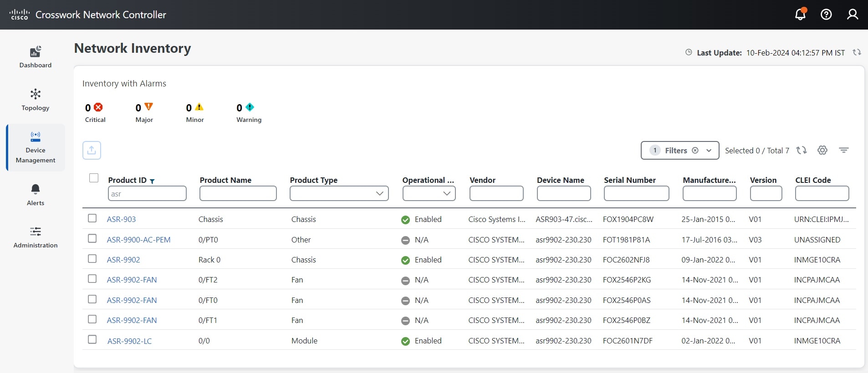Click the Cisco logo in header

(x=20, y=15)
